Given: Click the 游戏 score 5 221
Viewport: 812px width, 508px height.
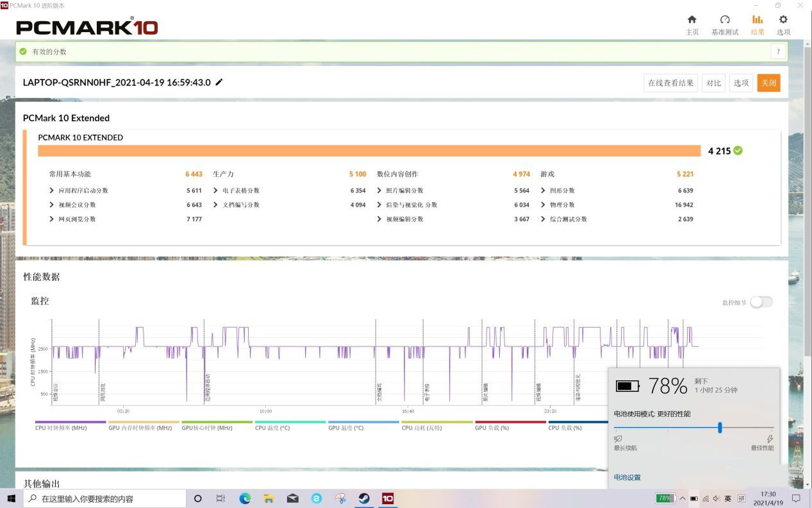Looking at the screenshot, I should 684,174.
